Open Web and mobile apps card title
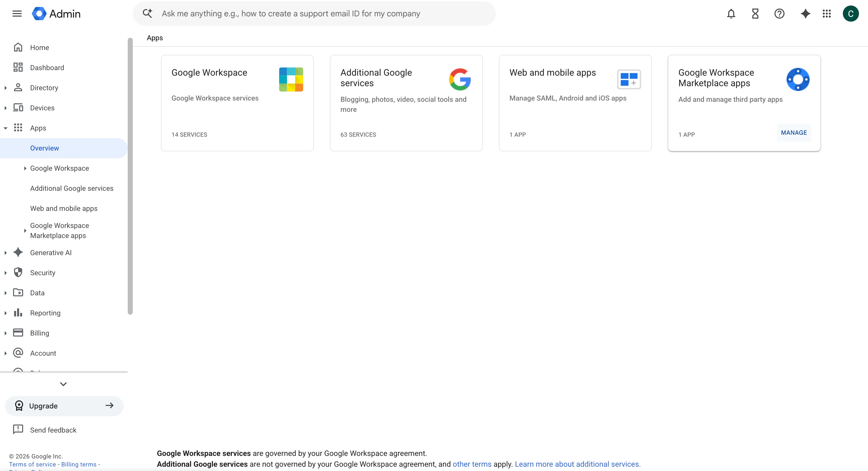Image resolution: width=868 pixels, height=471 pixels. (x=553, y=72)
